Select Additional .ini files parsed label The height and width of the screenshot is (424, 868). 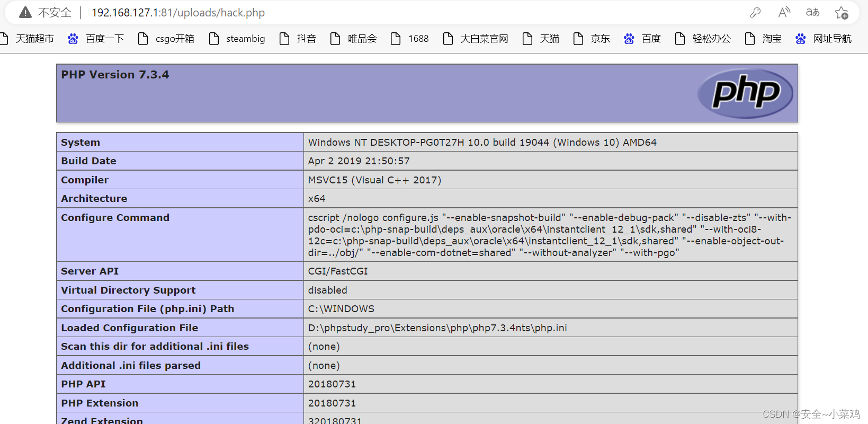tap(131, 366)
